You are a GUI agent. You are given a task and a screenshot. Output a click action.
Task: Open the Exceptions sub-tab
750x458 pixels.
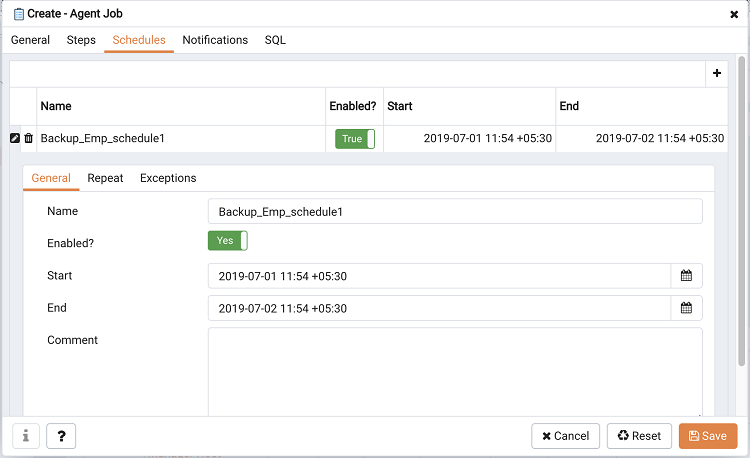(x=168, y=178)
